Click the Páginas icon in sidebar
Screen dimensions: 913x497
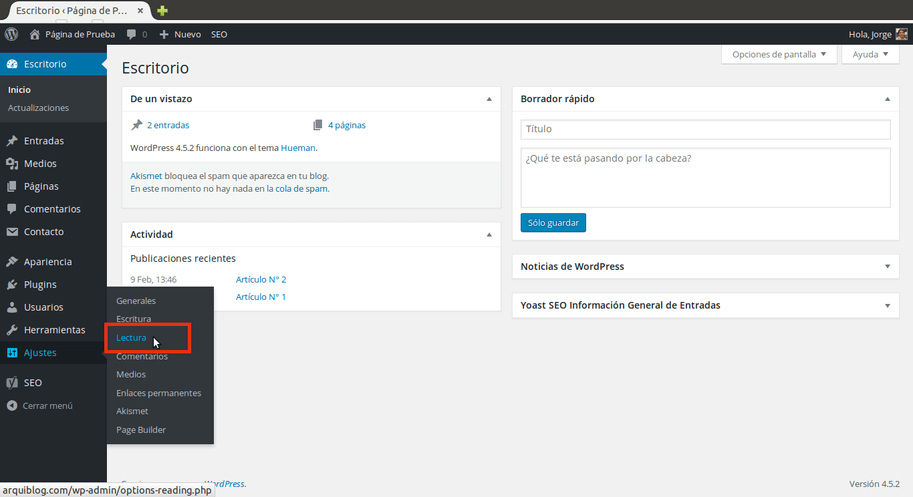click(12, 186)
